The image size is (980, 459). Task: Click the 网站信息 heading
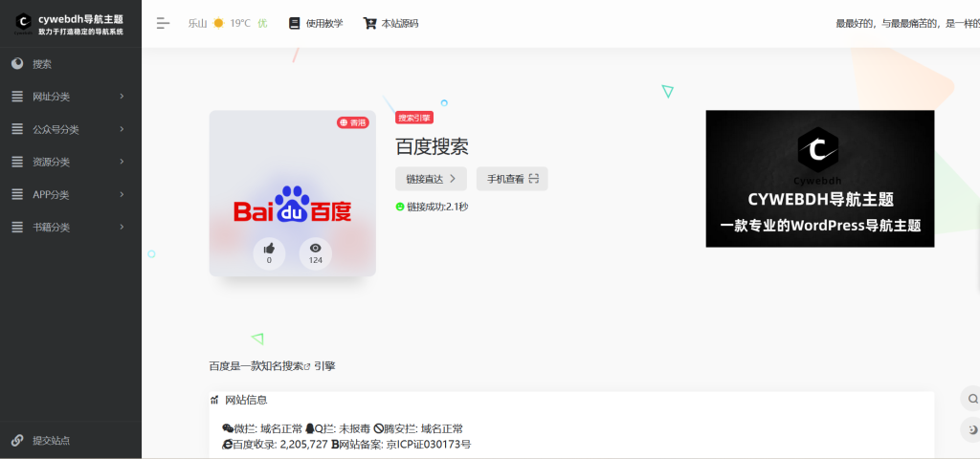[246, 400]
